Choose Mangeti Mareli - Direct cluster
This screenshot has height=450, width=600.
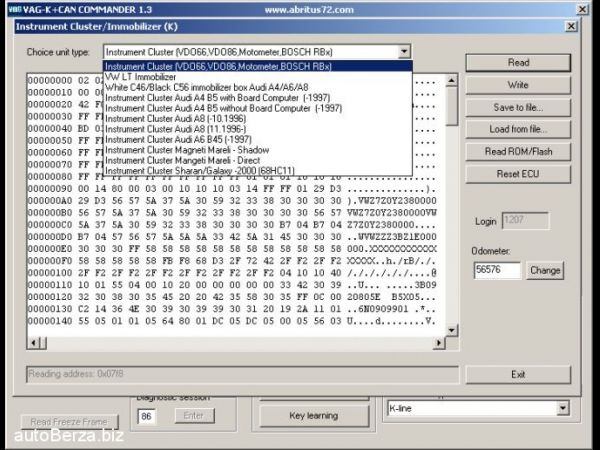pyautogui.click(x=258, y=160)
